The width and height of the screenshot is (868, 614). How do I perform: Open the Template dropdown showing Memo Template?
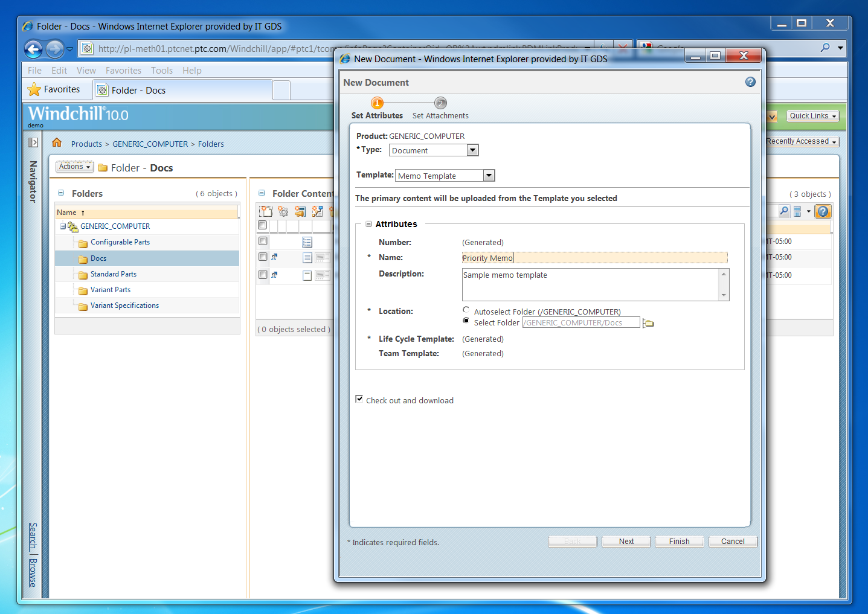489,175
